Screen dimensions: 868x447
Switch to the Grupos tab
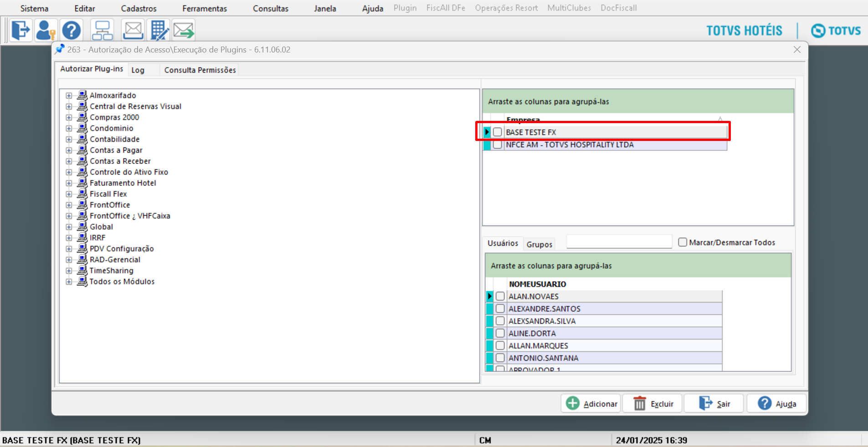[539, 244]
